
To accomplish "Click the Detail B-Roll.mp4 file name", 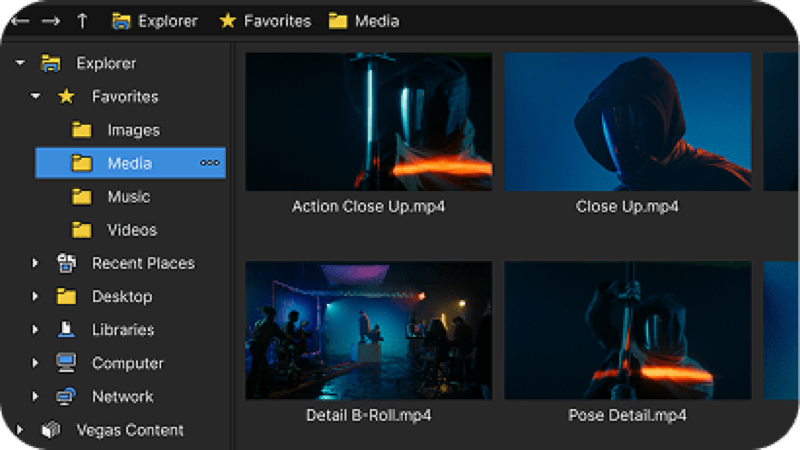I will tap(369, 415).
